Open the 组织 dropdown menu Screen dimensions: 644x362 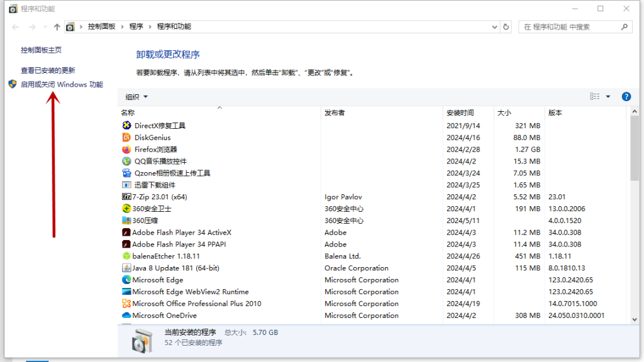[x=136, y=97]
